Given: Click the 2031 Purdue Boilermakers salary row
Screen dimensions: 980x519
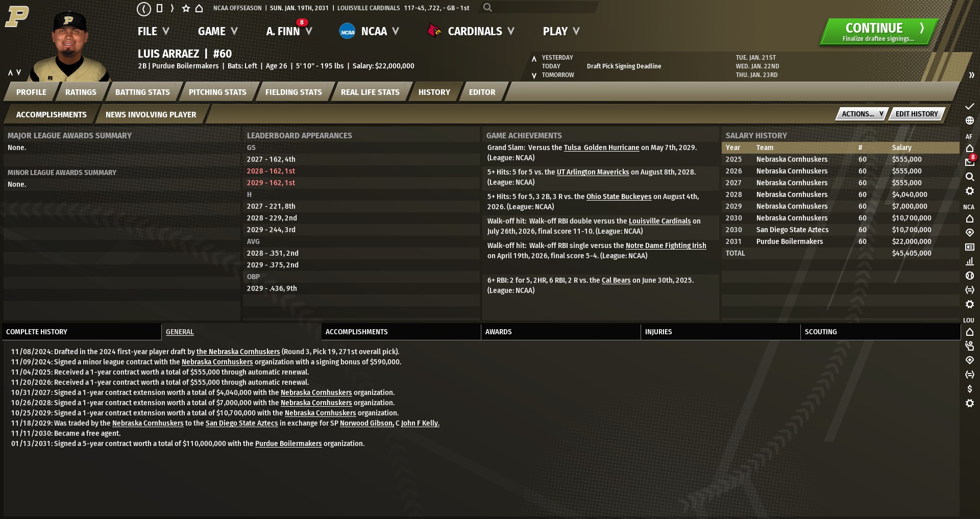Looking at the screenshot, I should [840, 241].
